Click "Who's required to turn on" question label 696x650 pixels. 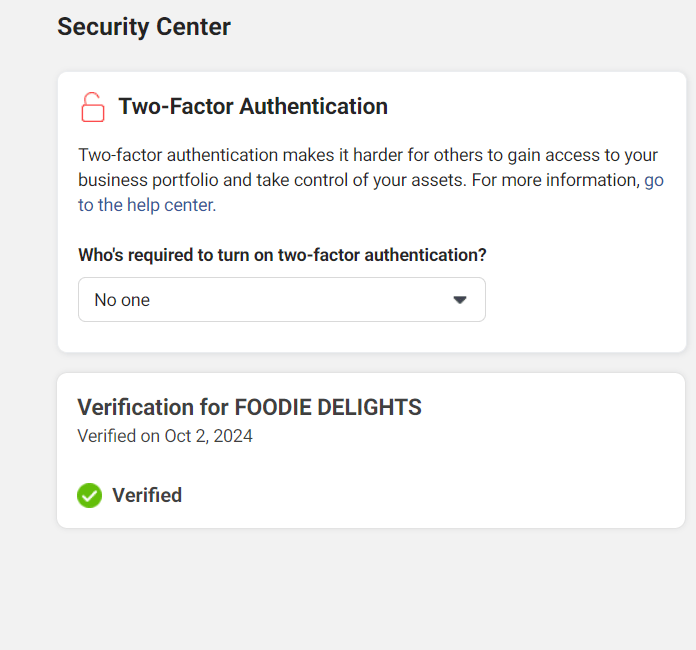click(x=282, y=255)
